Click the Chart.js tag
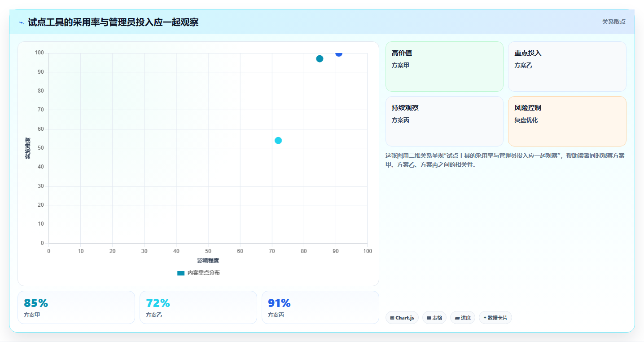 (402, 318)
